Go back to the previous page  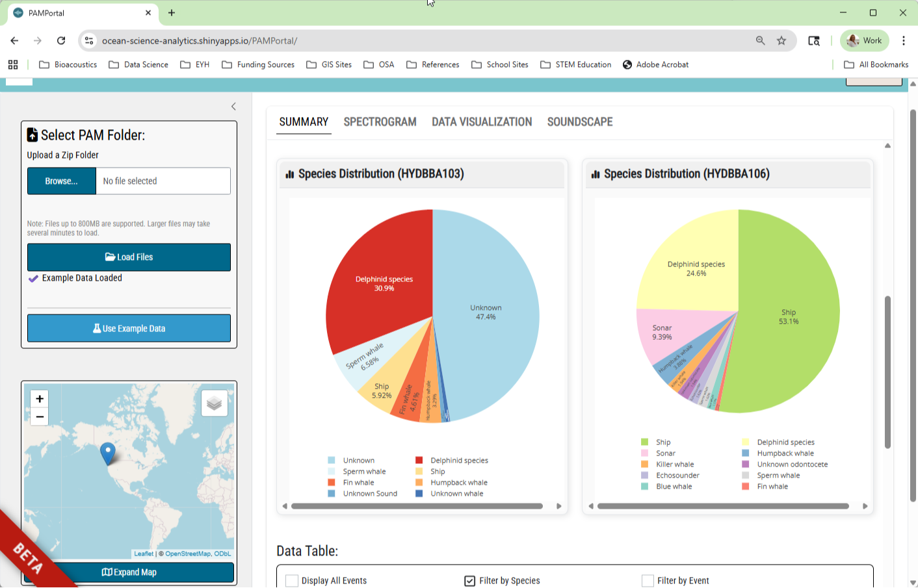coord(14,40)
